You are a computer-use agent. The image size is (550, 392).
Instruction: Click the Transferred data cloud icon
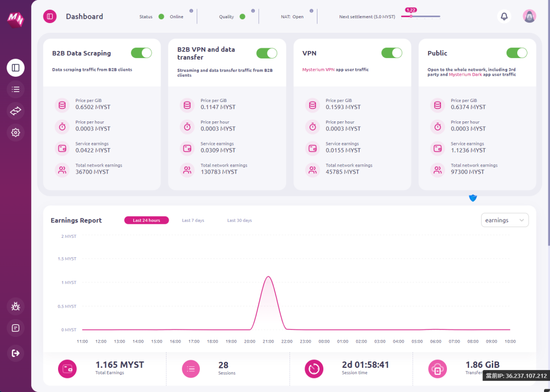[x=437, y=369]
